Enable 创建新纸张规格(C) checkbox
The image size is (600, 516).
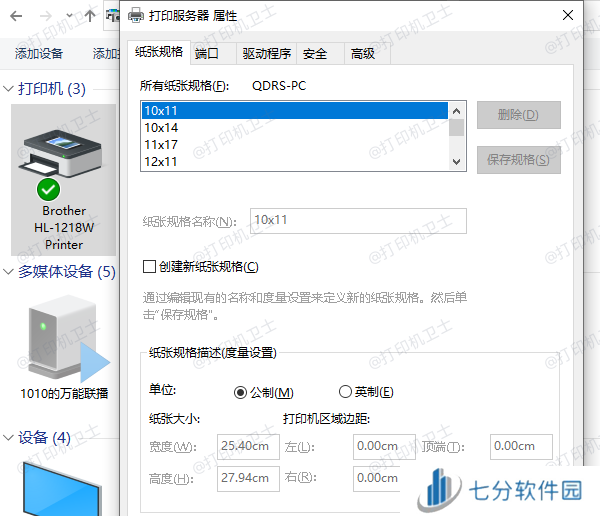pyautogui.click(x=149, y=266)
